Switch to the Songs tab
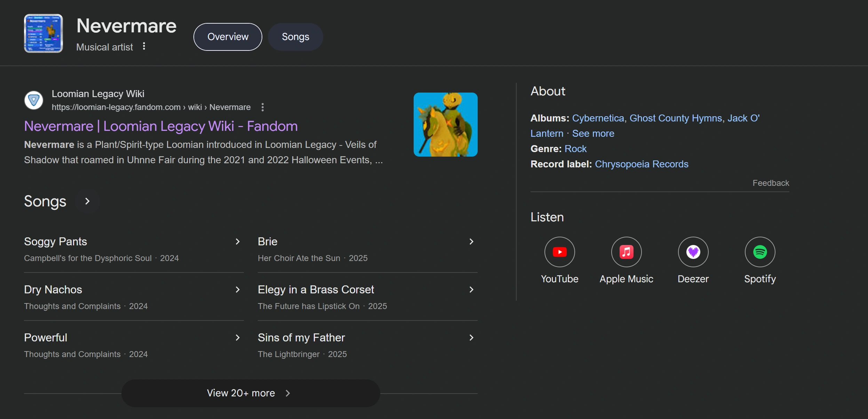The image size is (868, 419). pyautogui.click(x=295, y=37)
